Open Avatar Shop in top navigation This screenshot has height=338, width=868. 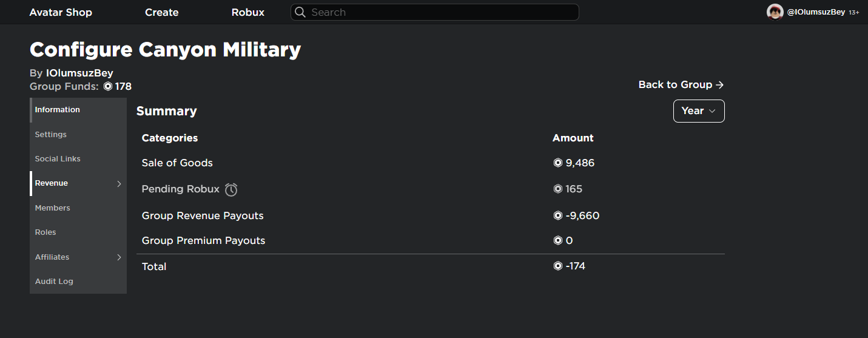point(61,12)
